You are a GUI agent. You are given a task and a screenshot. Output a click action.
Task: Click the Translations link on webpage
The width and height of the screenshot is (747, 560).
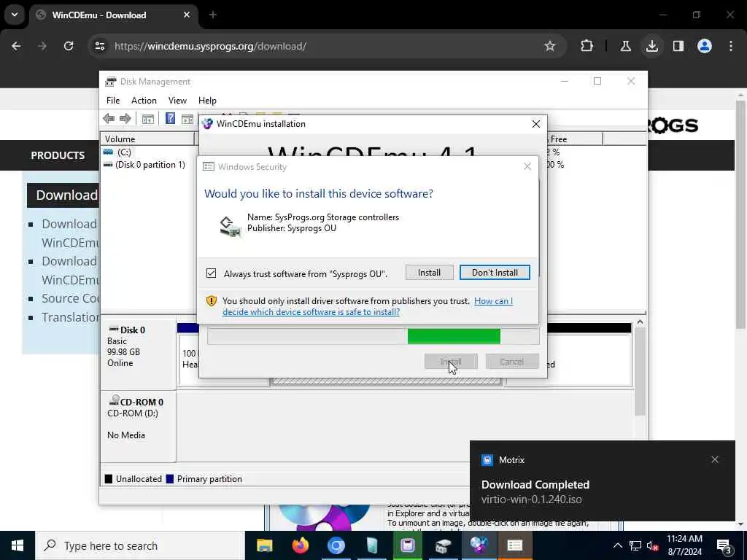71,317
